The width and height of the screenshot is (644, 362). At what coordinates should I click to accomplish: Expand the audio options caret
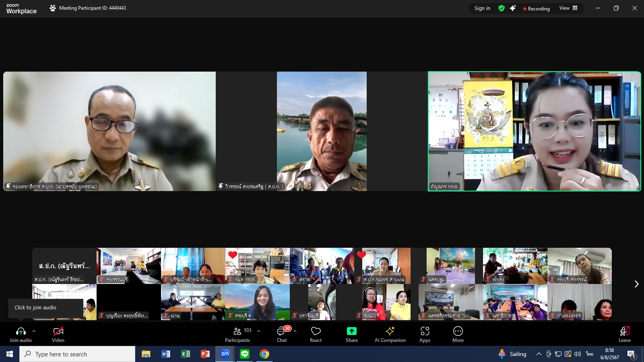[34, 331]
